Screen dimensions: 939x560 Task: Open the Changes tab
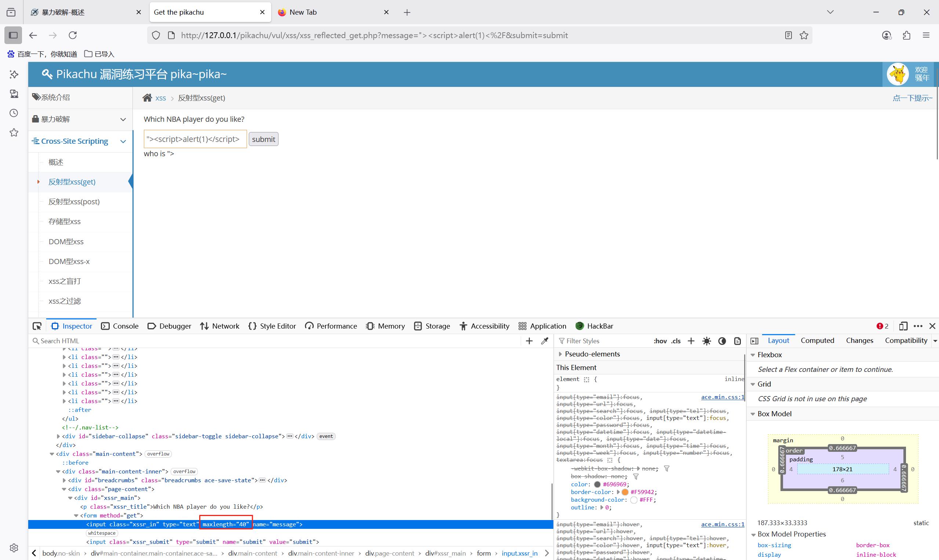(x=859, y=340)
